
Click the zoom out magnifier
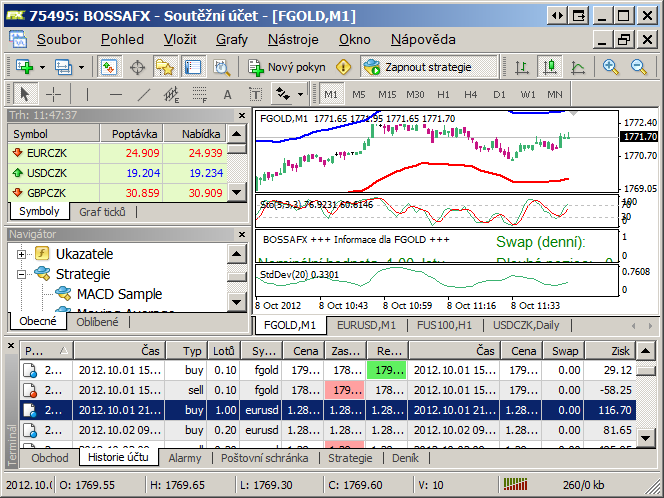click(639, 67)
